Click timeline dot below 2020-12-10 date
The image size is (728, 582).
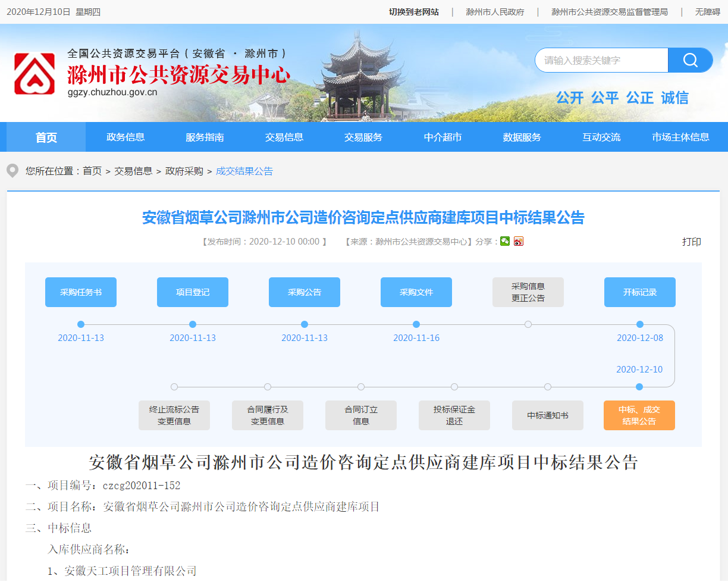coord(639,387)
